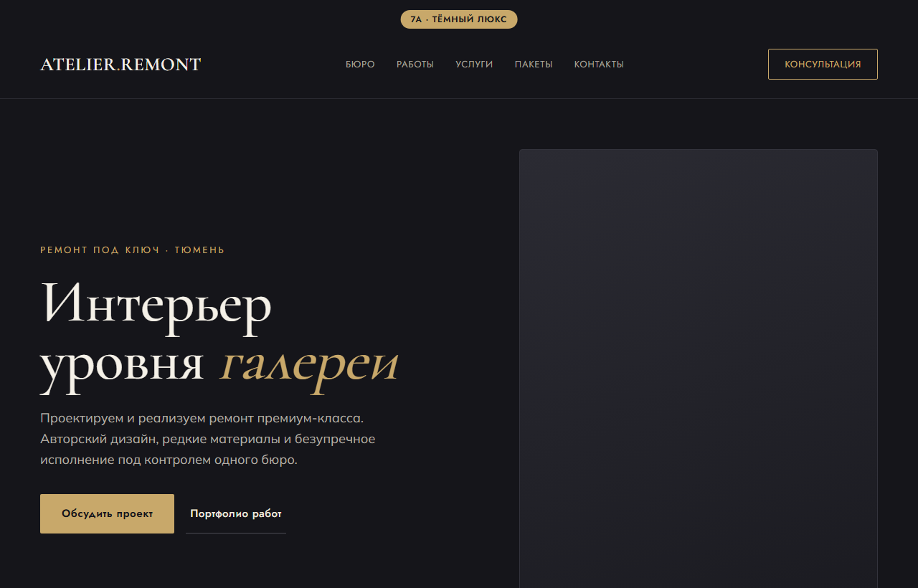Viewport: 918px width, 588px height.
Task: Click the outlined КОНСУЛЬТАЦИЯ button
Action: point(823,64)
